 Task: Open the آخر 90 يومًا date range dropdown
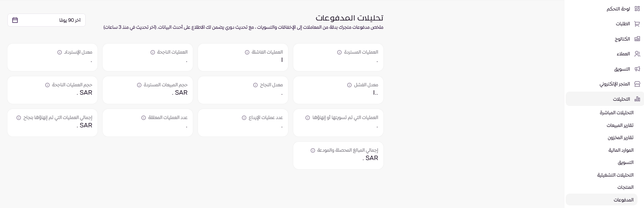point(47,20)
